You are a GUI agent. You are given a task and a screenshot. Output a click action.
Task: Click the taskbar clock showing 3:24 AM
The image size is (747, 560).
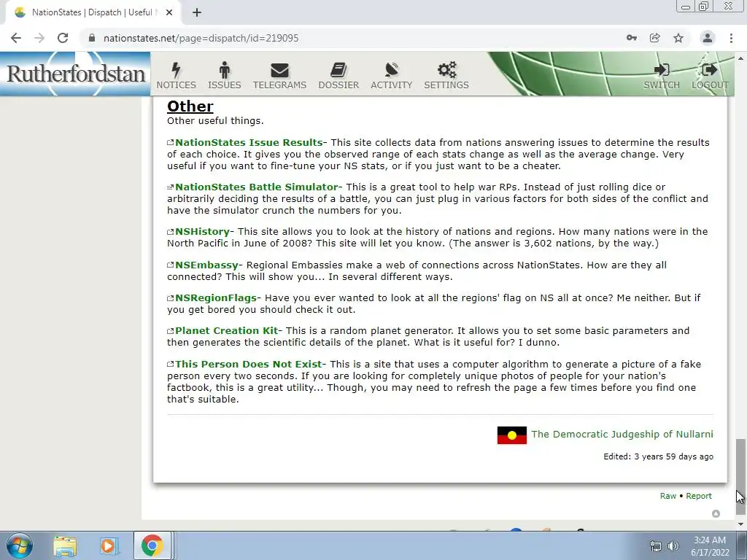pos(710,546)
